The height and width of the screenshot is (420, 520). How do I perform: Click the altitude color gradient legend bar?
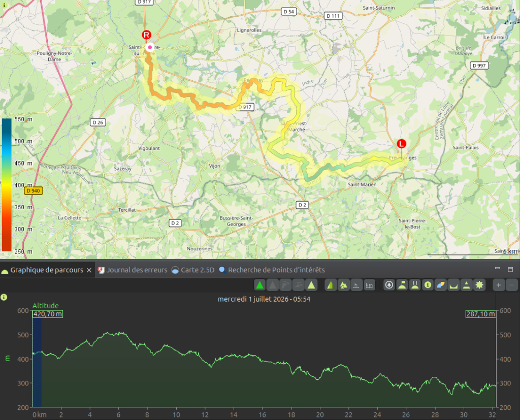[x=7, y=185]
